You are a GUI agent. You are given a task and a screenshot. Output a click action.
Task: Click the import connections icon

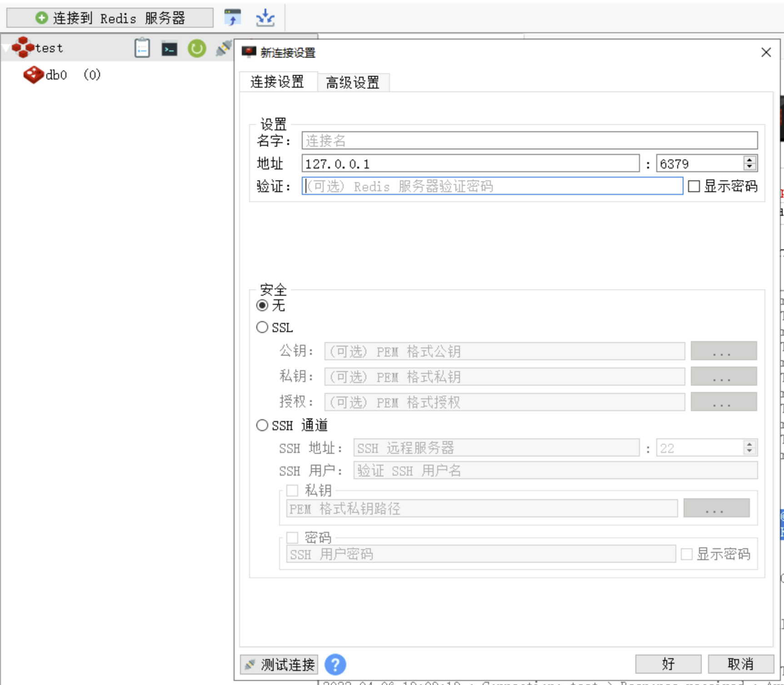[x=233, y=18]
